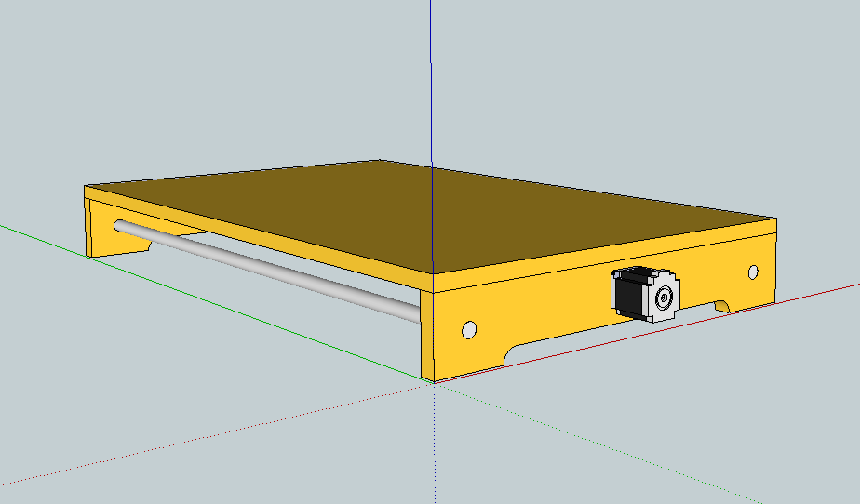Select the dark top surface of the table
Viewport: 860px width, 504px height.
point(430,216)
